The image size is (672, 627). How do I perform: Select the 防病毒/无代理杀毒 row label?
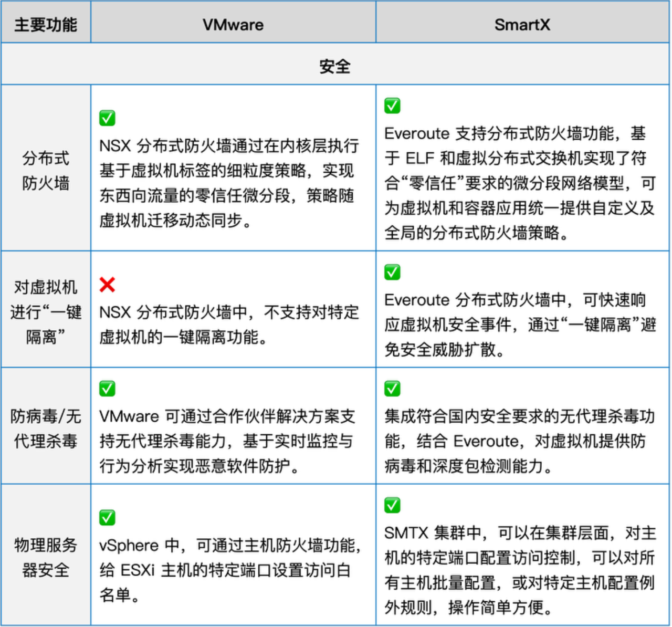pos(46,429)
